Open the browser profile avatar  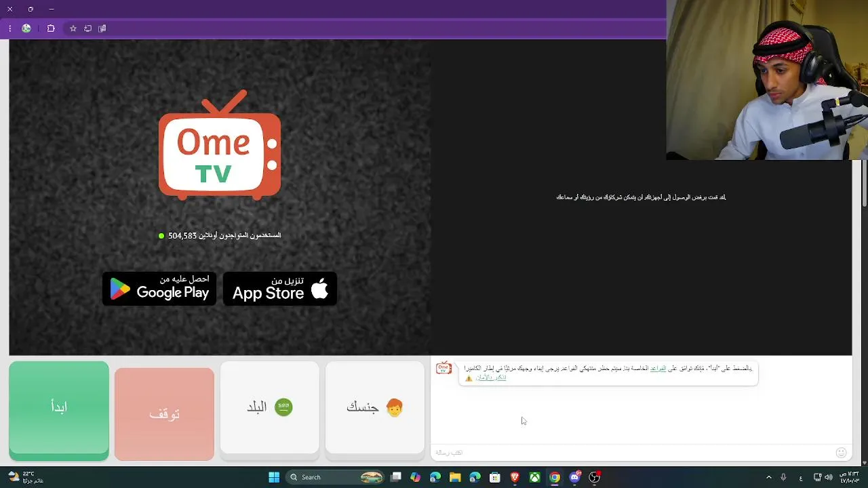(x=26, y=28)
